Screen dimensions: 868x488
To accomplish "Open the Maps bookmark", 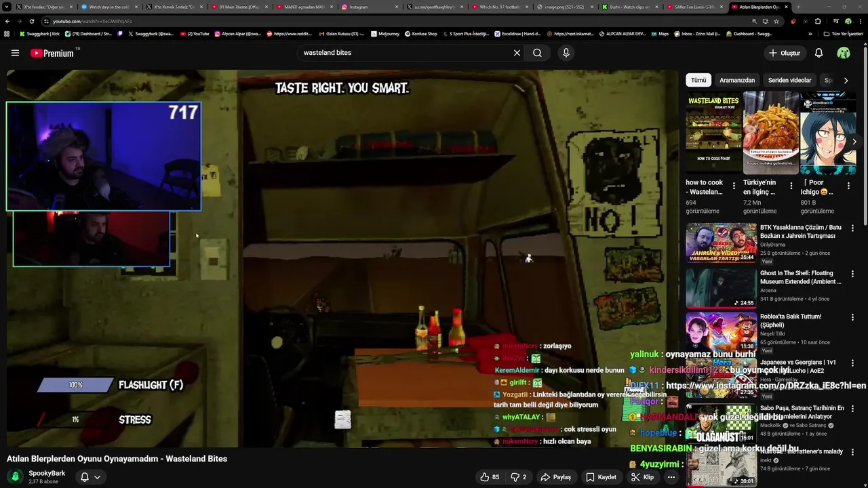I will [x=659, y=33].
